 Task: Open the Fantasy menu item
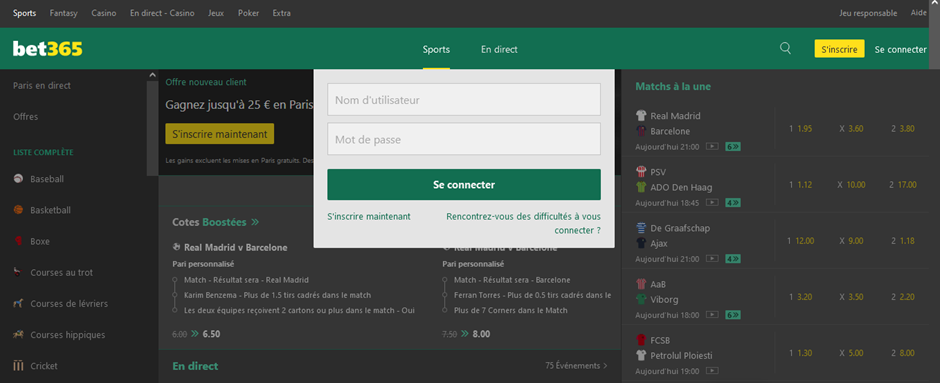coord(64,13)
